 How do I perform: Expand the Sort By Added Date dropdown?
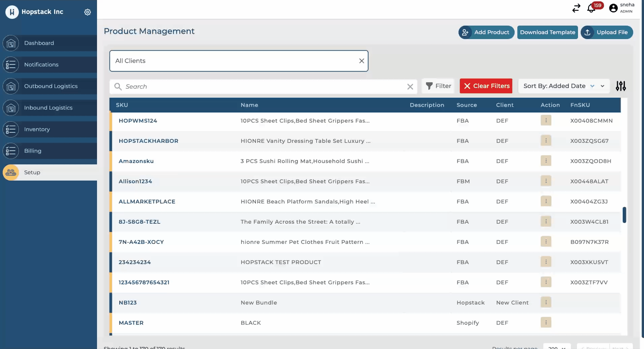click(x=563, y=86)
